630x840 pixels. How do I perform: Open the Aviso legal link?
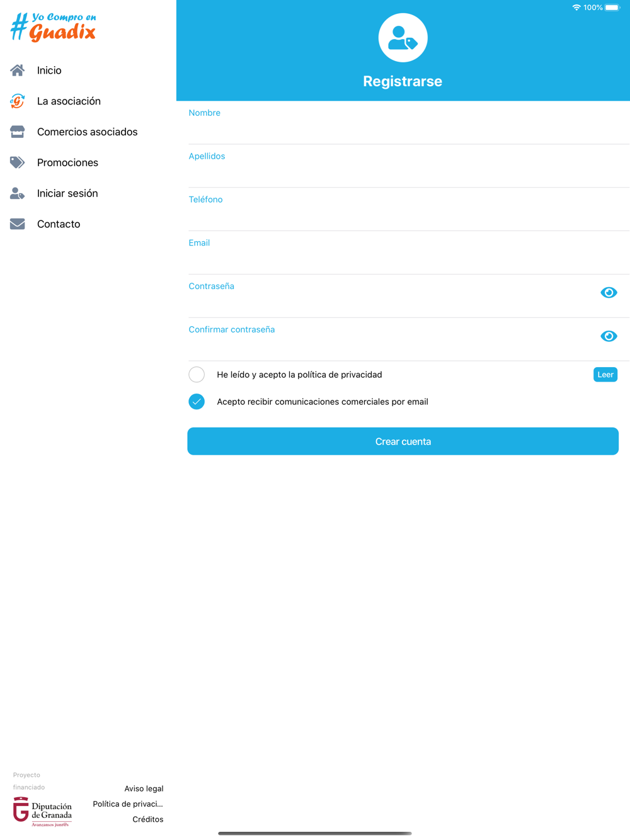pyautogui.click(x=144, y=788)
